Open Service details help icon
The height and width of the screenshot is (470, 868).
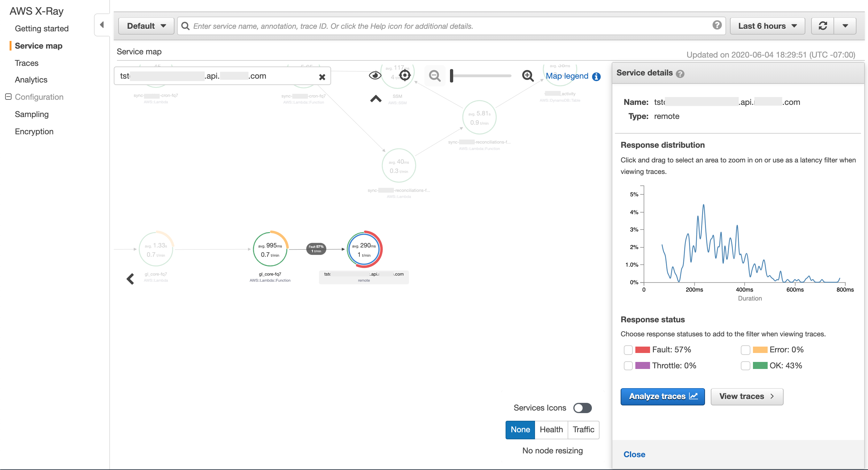680,74
